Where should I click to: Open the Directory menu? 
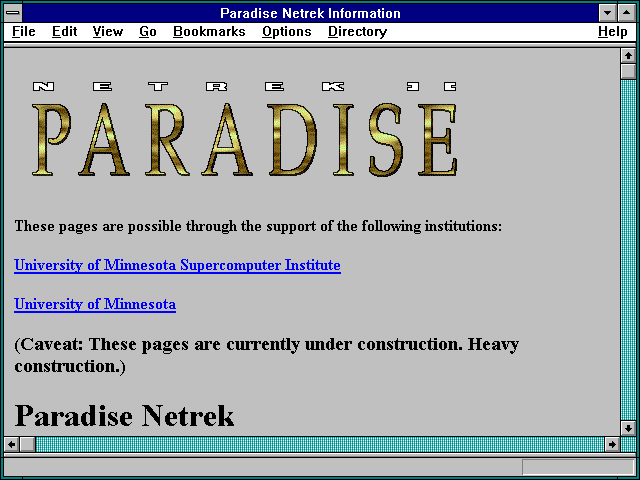pyautogui.click(x=358, y=32)
